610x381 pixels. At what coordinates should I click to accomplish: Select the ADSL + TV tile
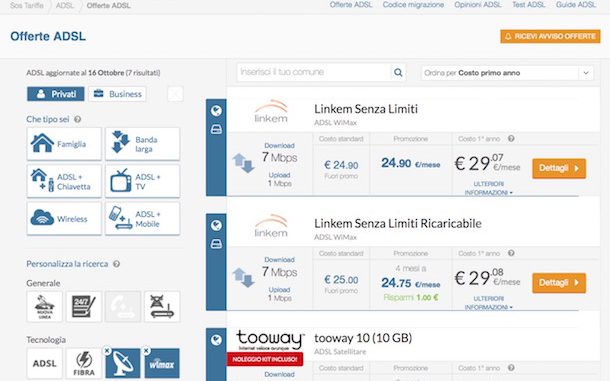pos(142,181)
